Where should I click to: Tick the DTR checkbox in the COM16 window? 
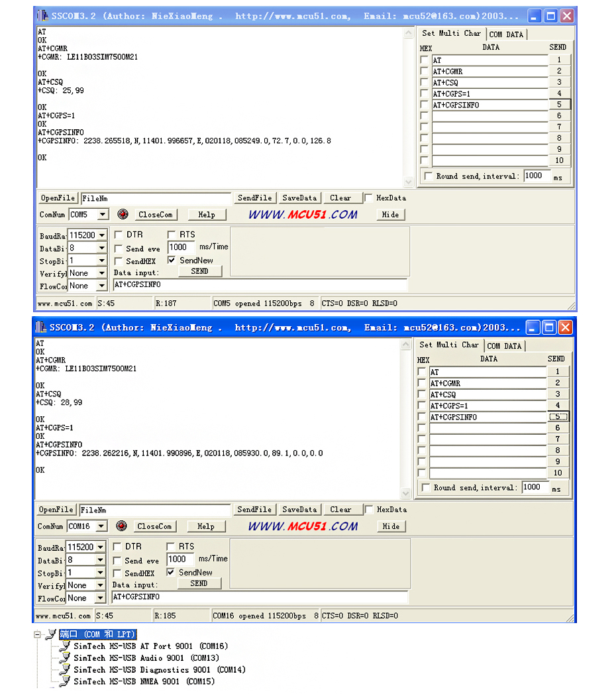117,547
